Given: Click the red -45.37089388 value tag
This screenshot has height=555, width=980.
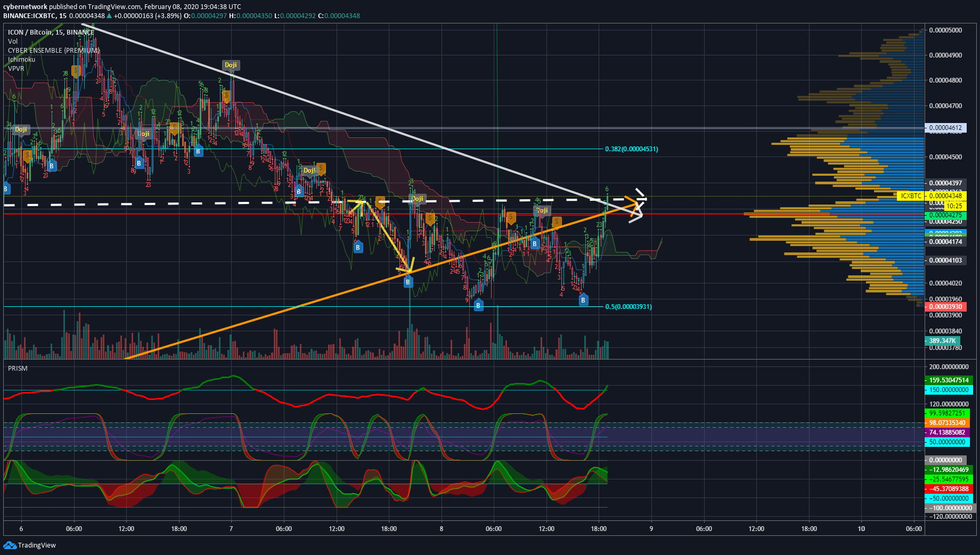Looking at the screenshot, I should pyautogui.click(x=949, y=489).
